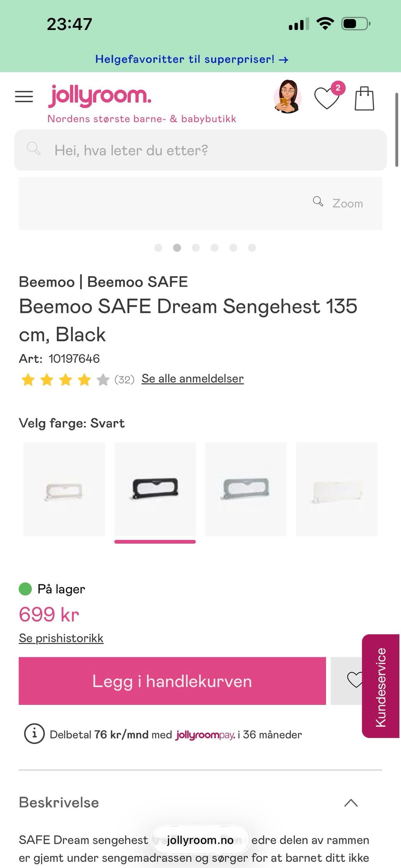
Task: Click the Jollyroom logo
Action: click(x=100, y=96)
